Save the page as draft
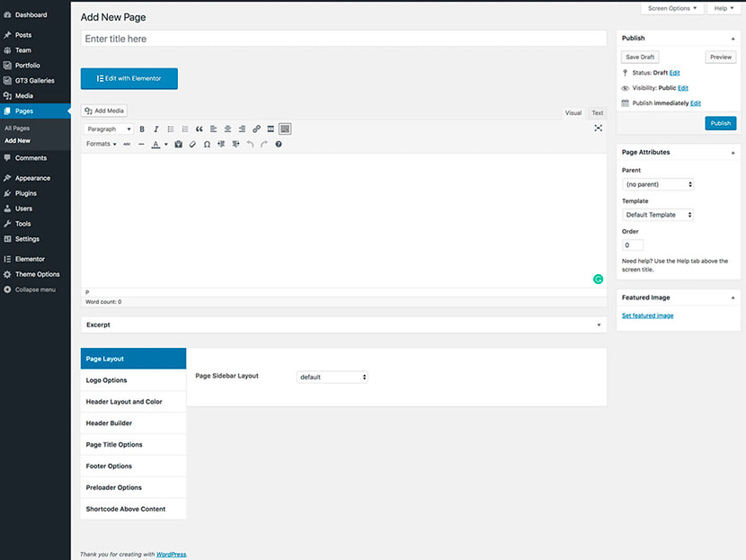 coord(640,58)
